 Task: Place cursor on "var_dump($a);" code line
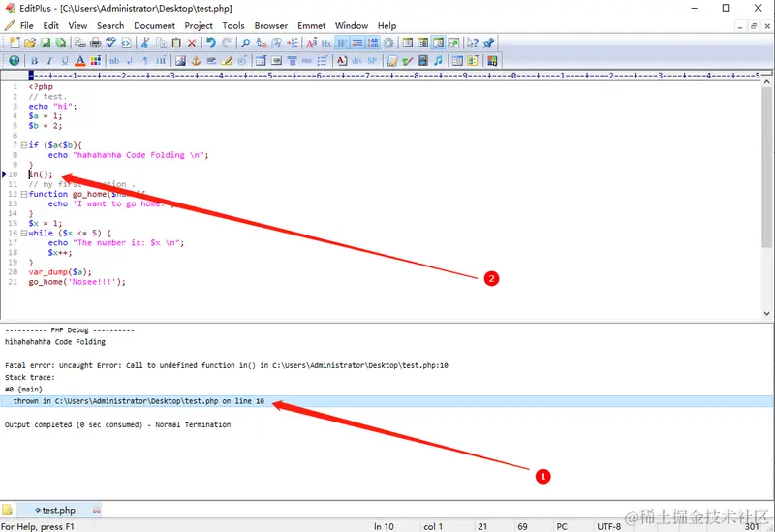click(x=60, y=272)
